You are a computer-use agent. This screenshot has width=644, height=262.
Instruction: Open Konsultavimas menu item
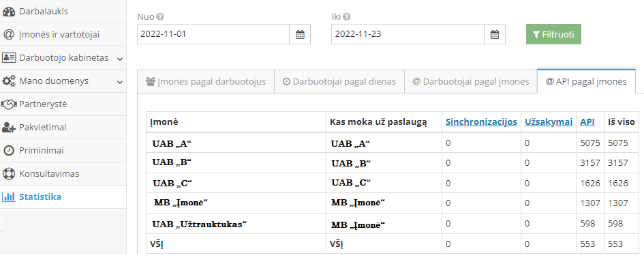click(x=63, y=173)
